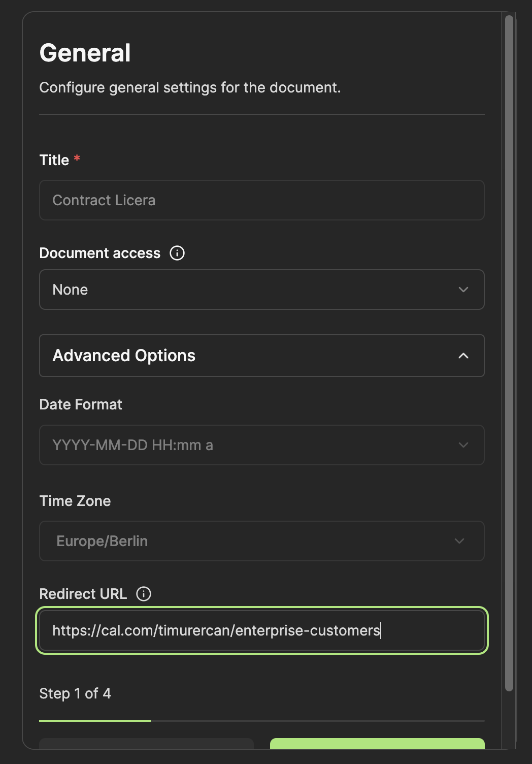Click the Time Zone label

75,501
